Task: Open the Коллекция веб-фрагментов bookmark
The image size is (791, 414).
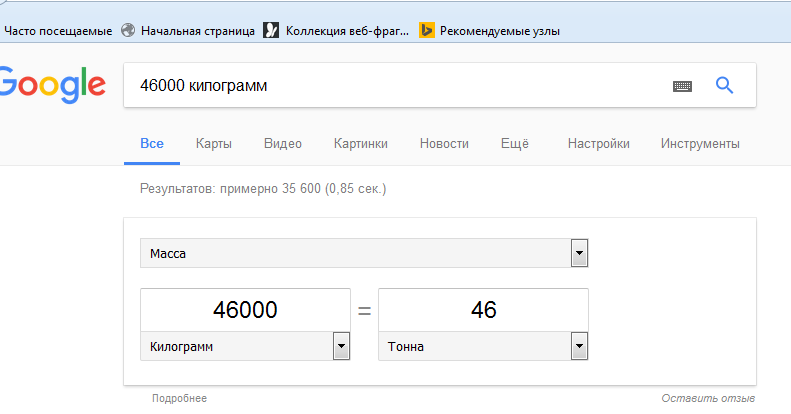Action: click(336, 31)
